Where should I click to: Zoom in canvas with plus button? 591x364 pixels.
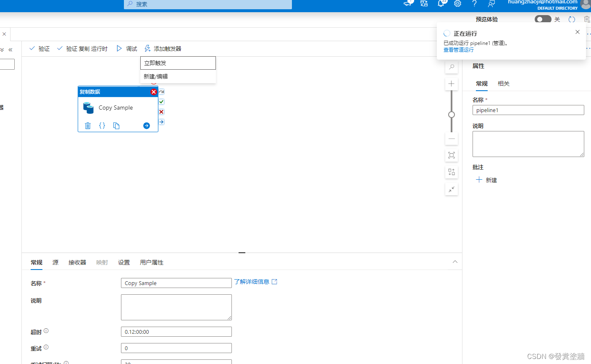(x=452, y=84)
